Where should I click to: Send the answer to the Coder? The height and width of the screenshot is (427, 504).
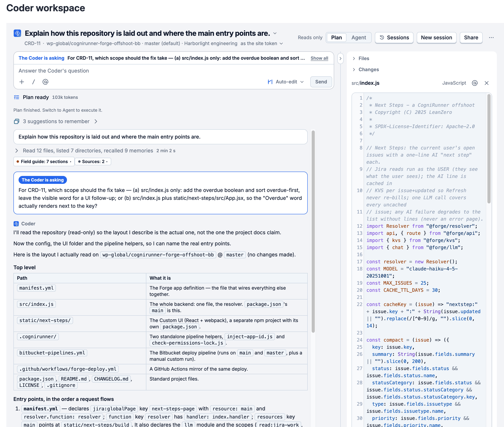(321, 82)
